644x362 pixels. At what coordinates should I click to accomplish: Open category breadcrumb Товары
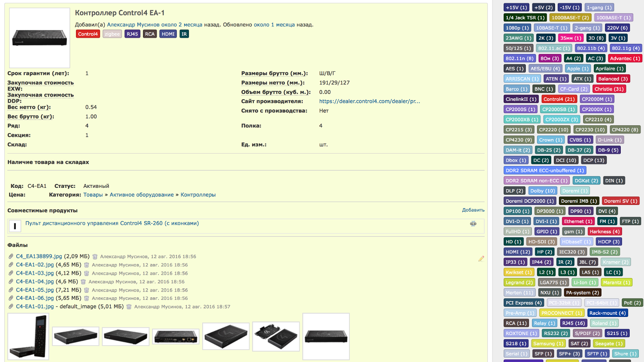[93, 195]
